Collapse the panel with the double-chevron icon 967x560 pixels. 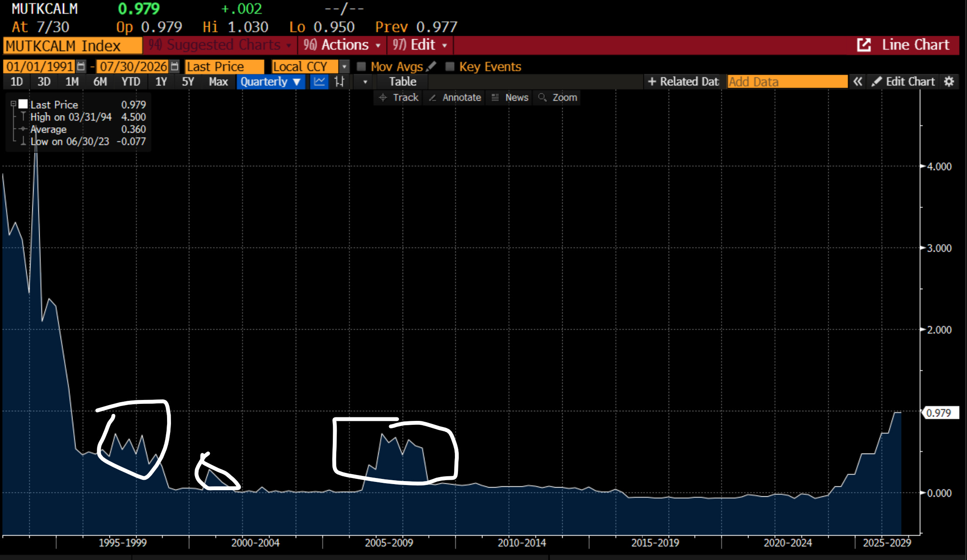pos(858,82)
